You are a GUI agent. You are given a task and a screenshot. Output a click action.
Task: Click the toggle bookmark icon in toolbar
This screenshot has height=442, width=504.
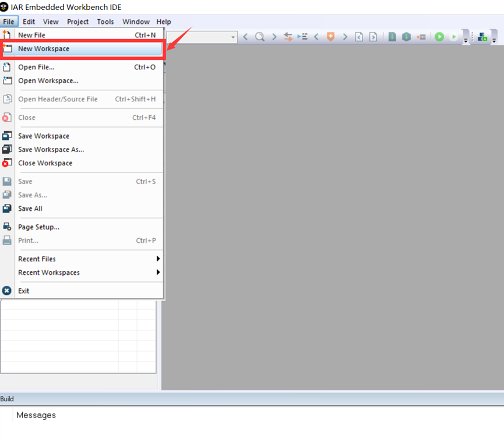(x=330, y=37)
